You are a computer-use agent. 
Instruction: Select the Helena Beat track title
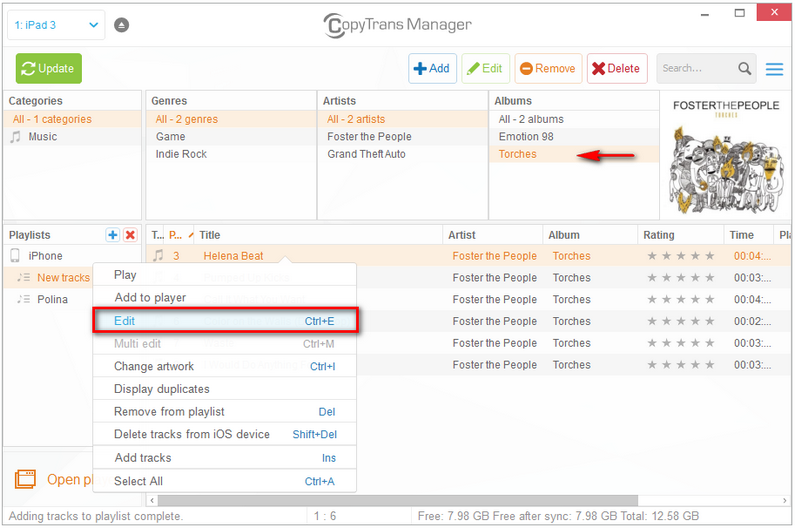coord(233,256)
